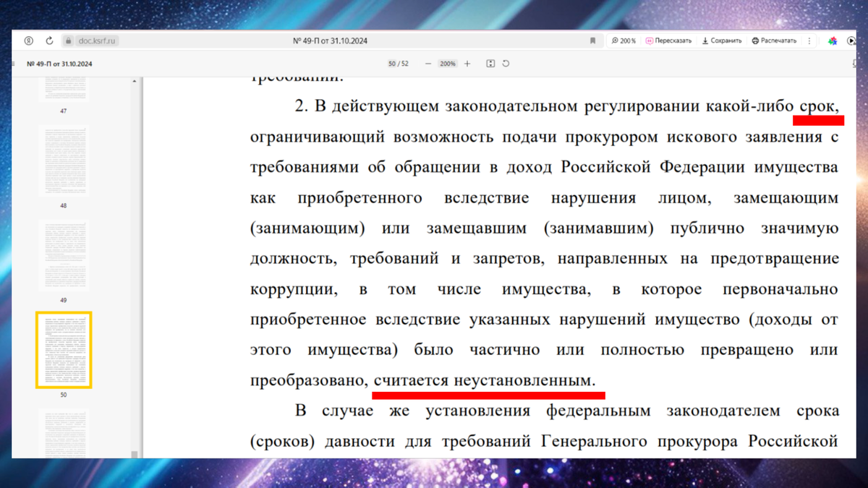Select page 47 thumbnail

(64, 89)
